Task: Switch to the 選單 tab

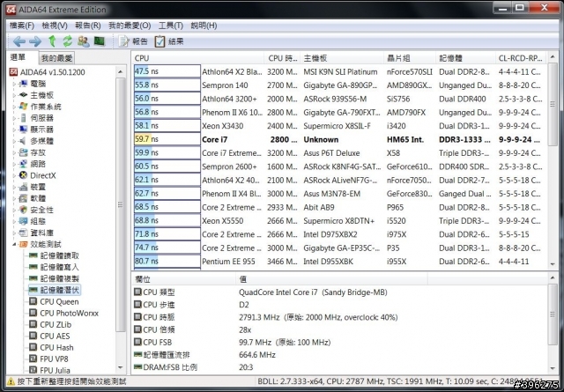Action: 19,57
